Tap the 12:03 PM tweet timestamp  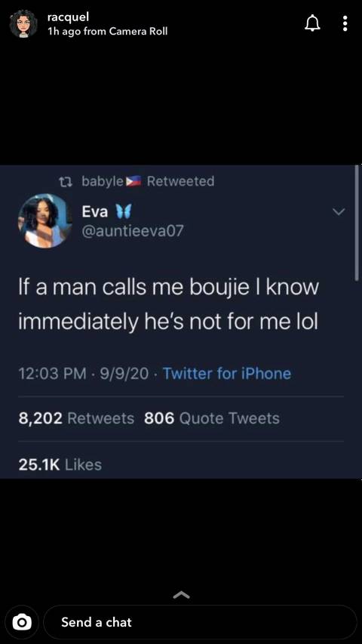(x=53, y=374)
